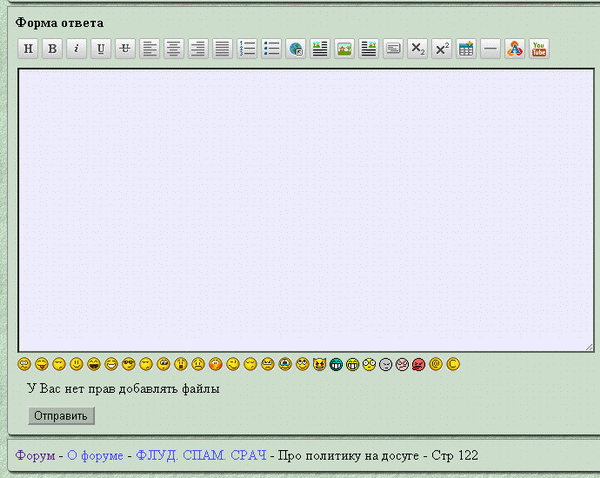This screenshot has height=478, width=600.
Task: Apply subscript formatting
Action: pyautogui.click(x=417, y=49)
